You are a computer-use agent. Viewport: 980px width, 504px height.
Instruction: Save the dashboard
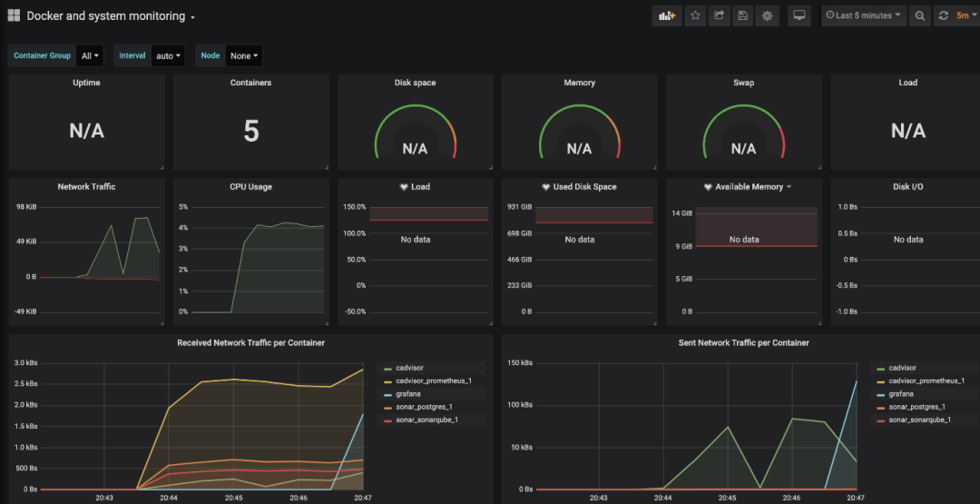pos(742,15)
